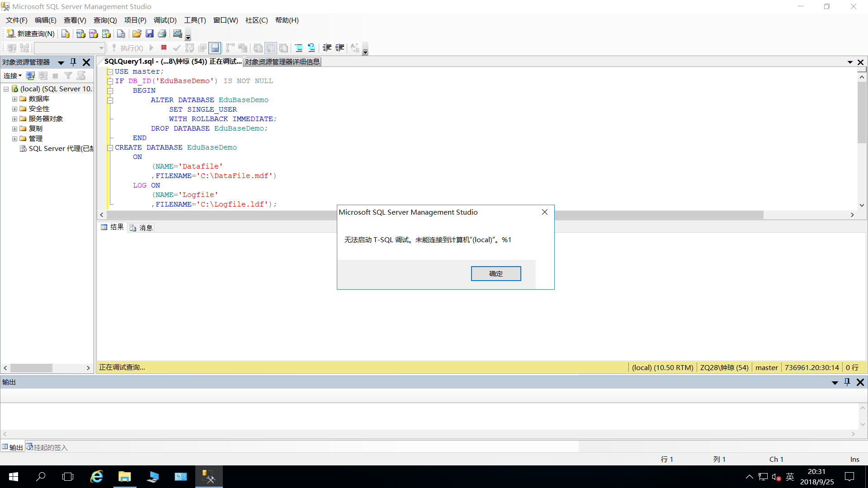868x488 pixels.
Task: Switch output to Results to Text
Action: (x=258, y=47)
